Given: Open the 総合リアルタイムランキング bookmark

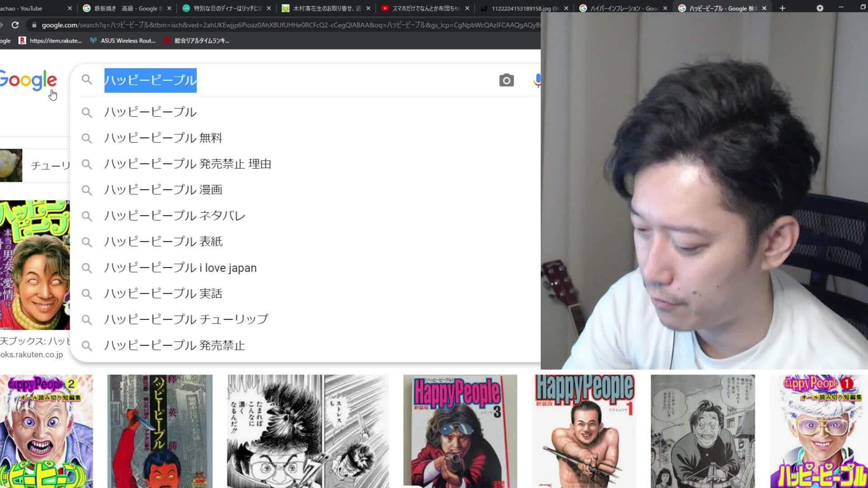Looking at the screenshot, I should click(x=196, y=41).
